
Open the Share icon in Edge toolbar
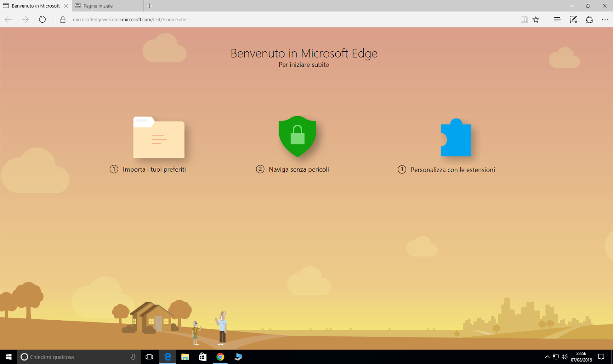[589, 19]
